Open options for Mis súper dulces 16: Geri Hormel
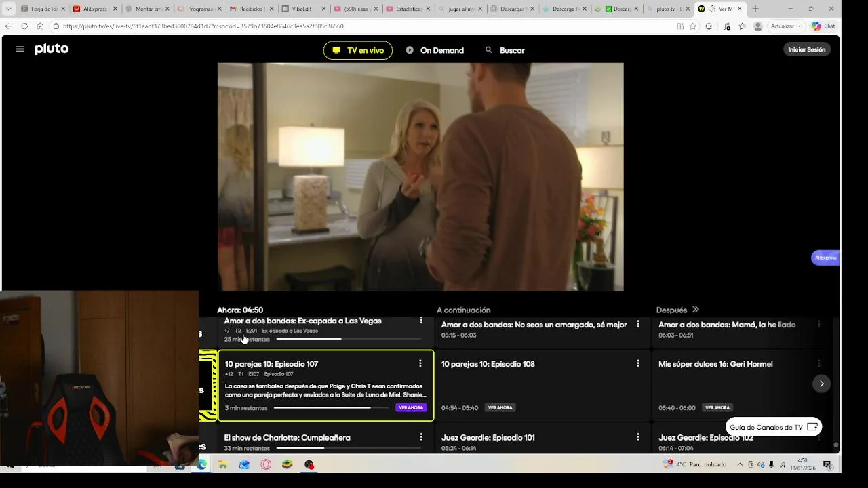 point(818,364)
